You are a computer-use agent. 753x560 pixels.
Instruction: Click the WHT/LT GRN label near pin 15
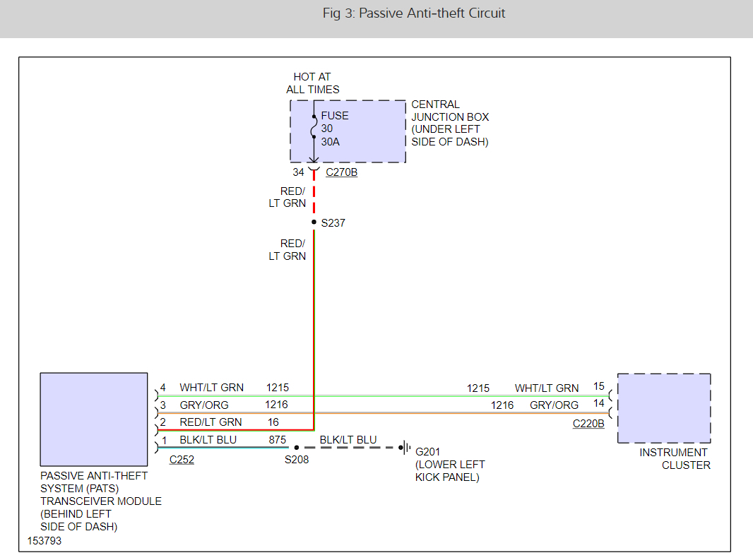547,388
